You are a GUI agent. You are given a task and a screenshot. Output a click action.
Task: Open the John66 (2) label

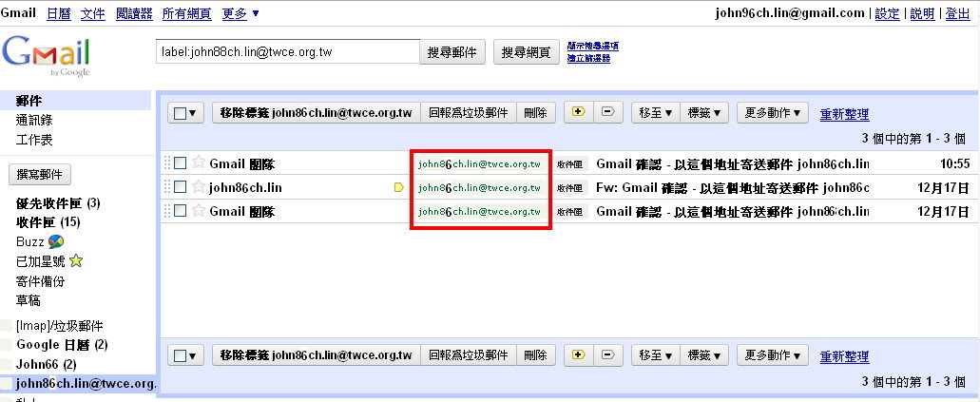pos(47,364)
